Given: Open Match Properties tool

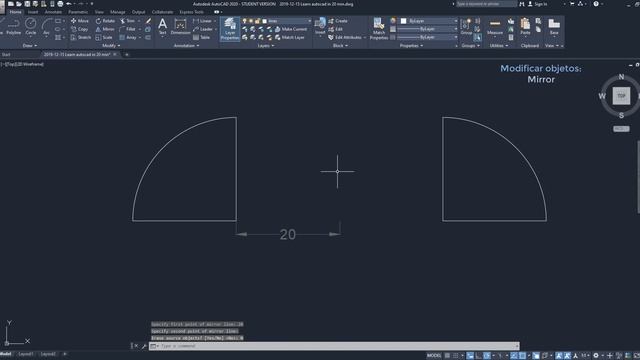Looking at the screenshot, I should [379, 29].
